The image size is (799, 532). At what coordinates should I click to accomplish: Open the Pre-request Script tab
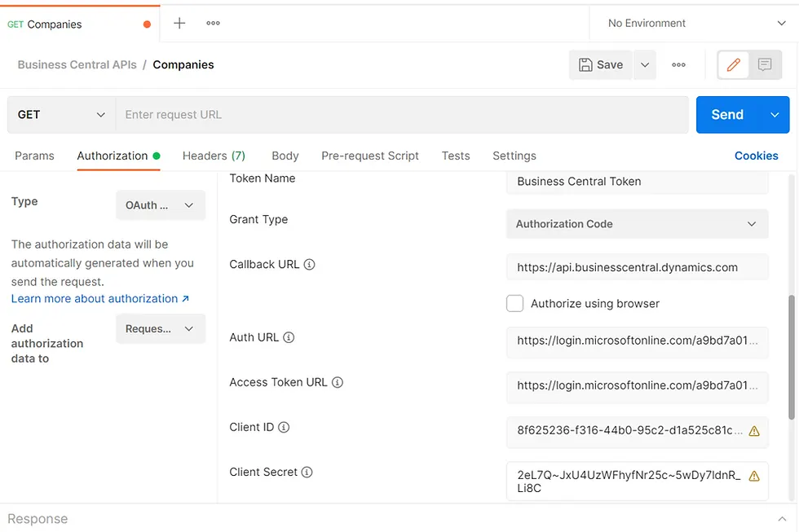pos(370,156)
